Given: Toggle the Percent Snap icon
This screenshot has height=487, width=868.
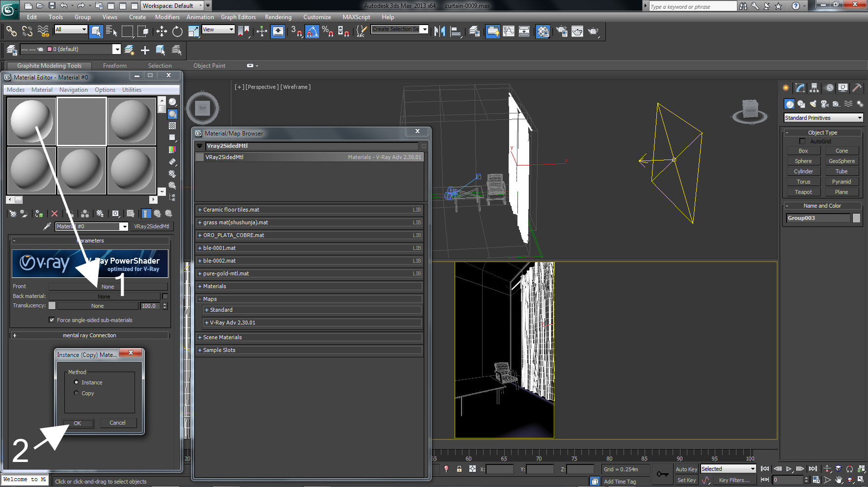Looking at the screenshot, I should 327,31.
